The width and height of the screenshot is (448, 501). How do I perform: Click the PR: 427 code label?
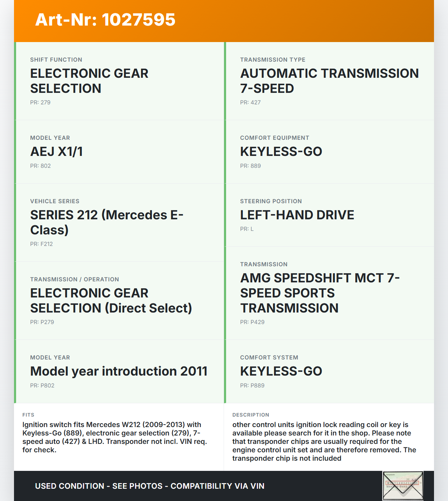(250, 103)
